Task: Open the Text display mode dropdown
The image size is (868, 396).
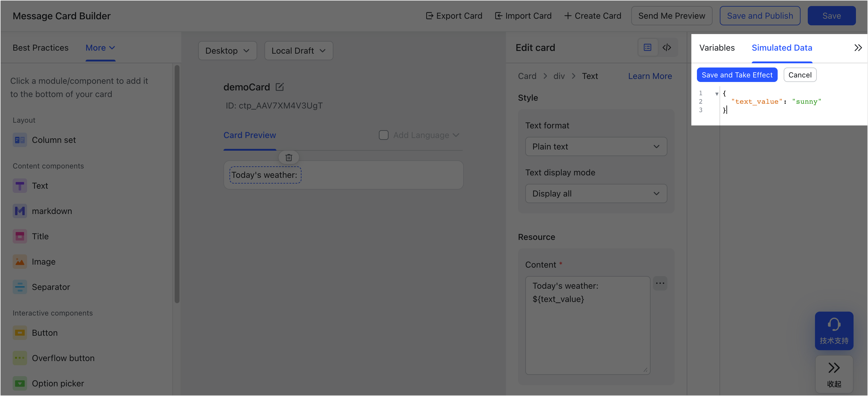Action: 596,193
